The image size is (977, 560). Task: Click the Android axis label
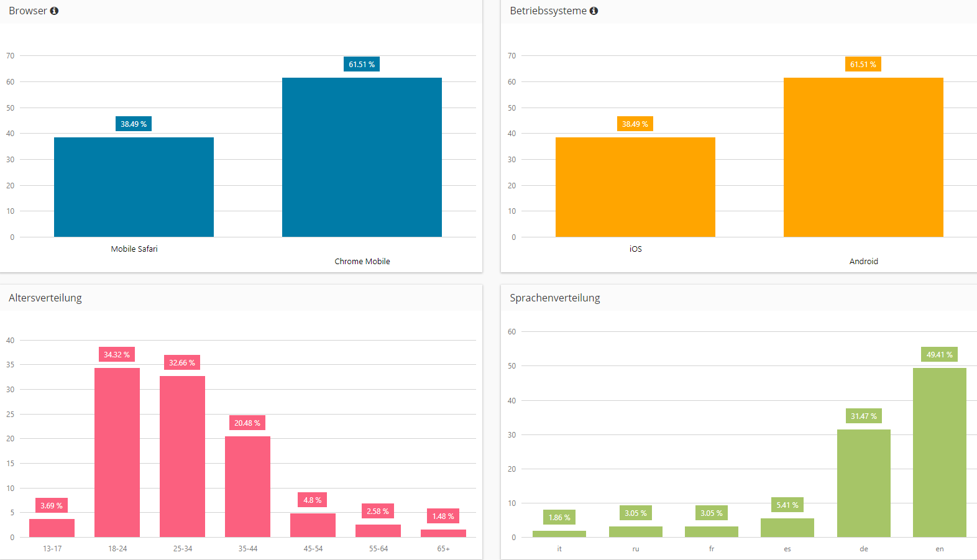coord(864,261)
